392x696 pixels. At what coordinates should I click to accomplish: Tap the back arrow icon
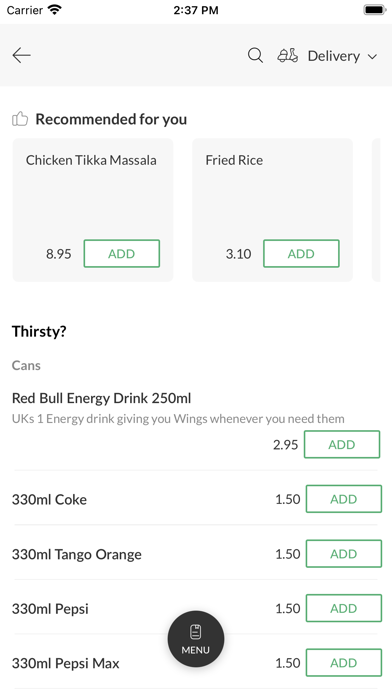[x=21, y=55]
